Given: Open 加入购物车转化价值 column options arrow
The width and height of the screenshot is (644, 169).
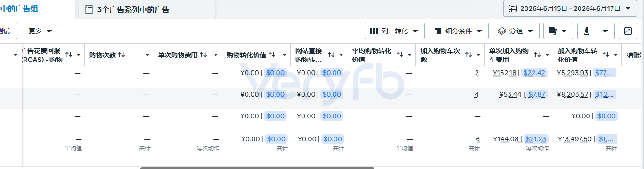Looking at the screenshot, I should (x=616, y=55).
